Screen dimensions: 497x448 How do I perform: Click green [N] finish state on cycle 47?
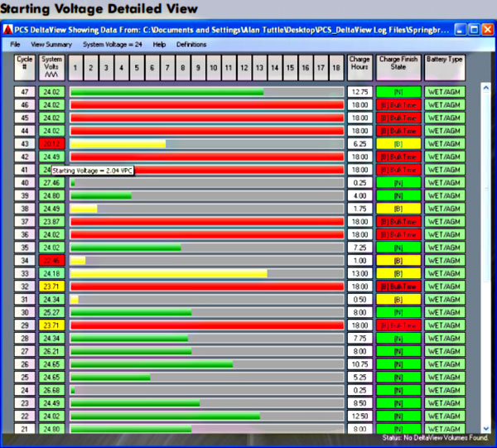point(398,92)
